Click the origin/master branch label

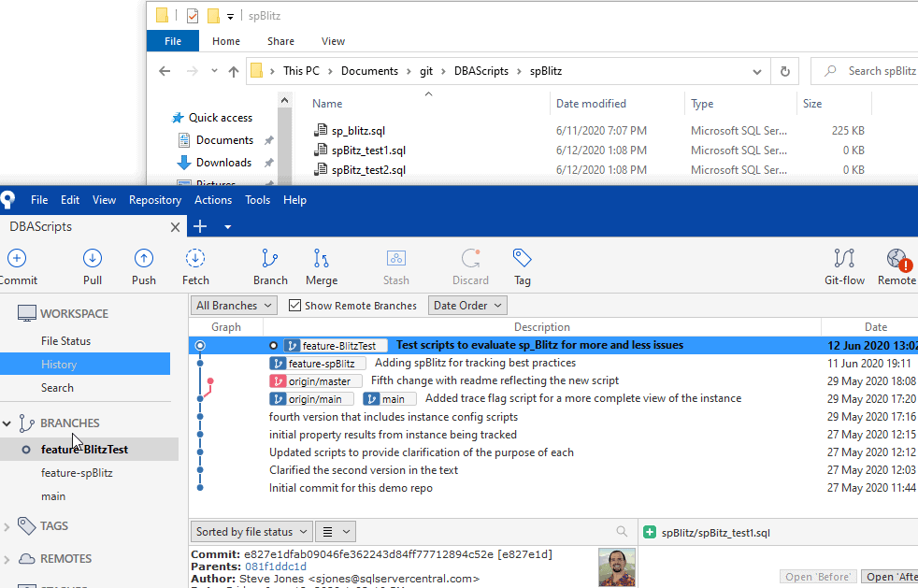(316, 381)
